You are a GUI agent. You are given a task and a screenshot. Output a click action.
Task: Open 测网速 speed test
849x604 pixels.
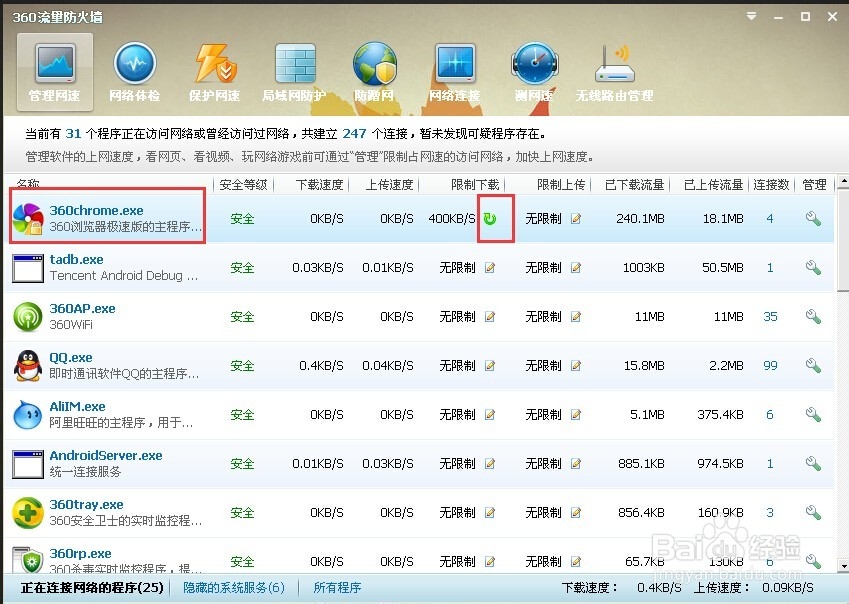pos(534,72)
